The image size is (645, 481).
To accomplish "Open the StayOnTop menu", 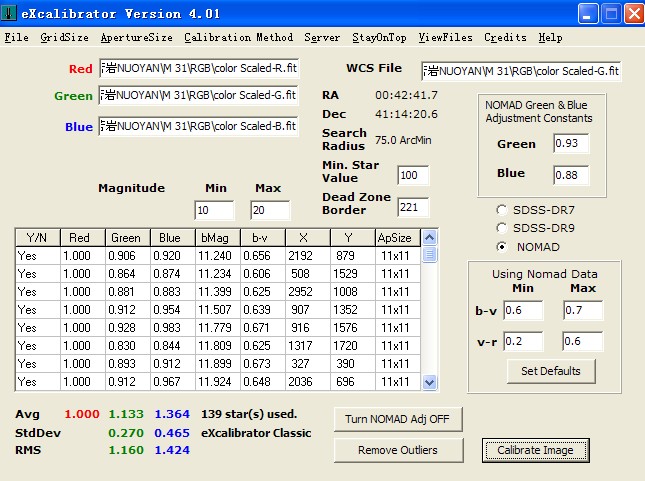I will click(379, 37).
